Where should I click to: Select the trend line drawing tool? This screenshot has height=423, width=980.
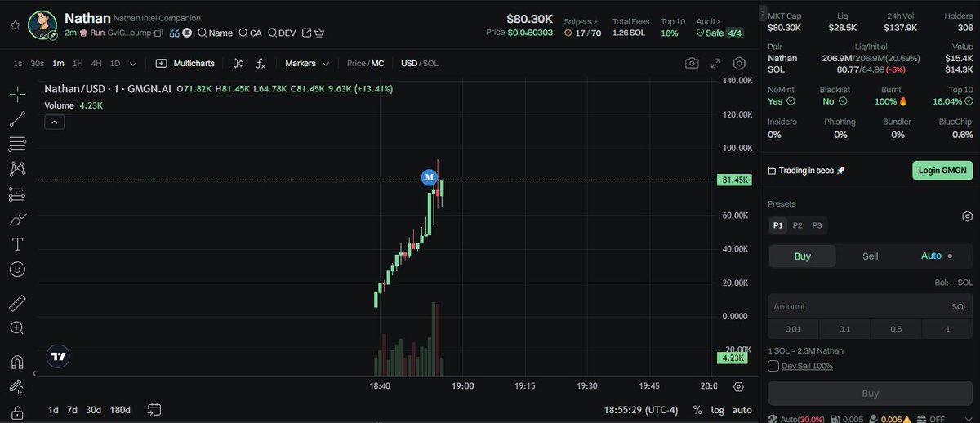point(17,119)
